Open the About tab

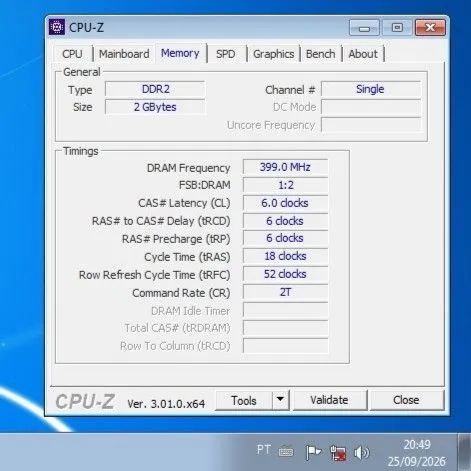pyautogui.click(x=363, y=54)
